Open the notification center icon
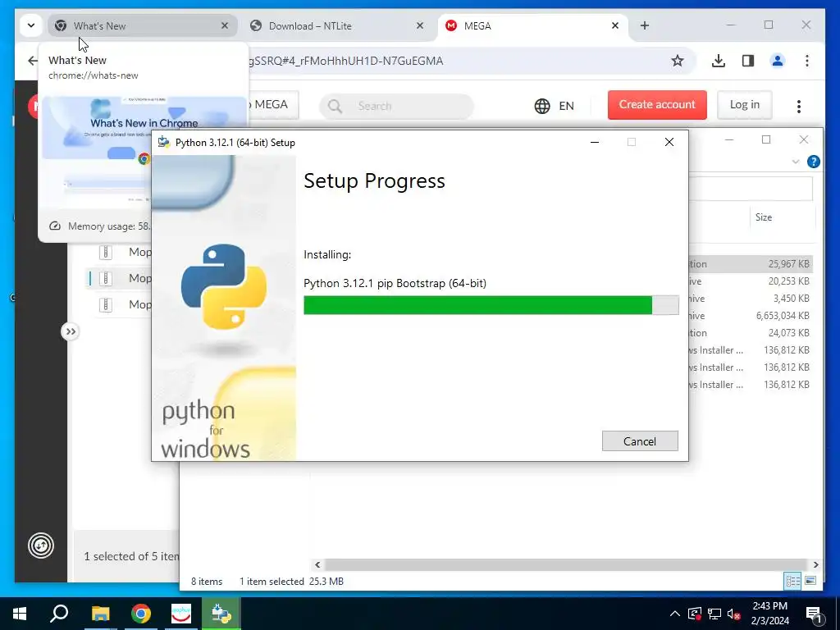Image resolution: width=840 pixels, height=630 pixels. 815,614
